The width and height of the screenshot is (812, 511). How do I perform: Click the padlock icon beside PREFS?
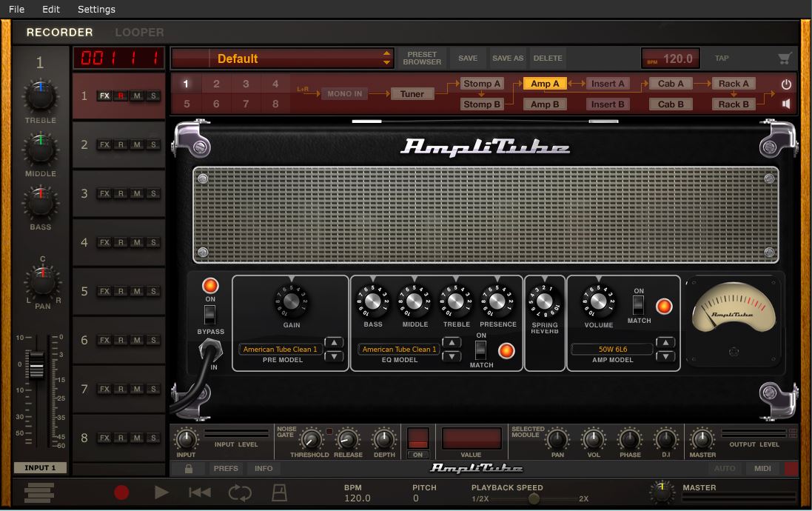(x=189, y=469)
